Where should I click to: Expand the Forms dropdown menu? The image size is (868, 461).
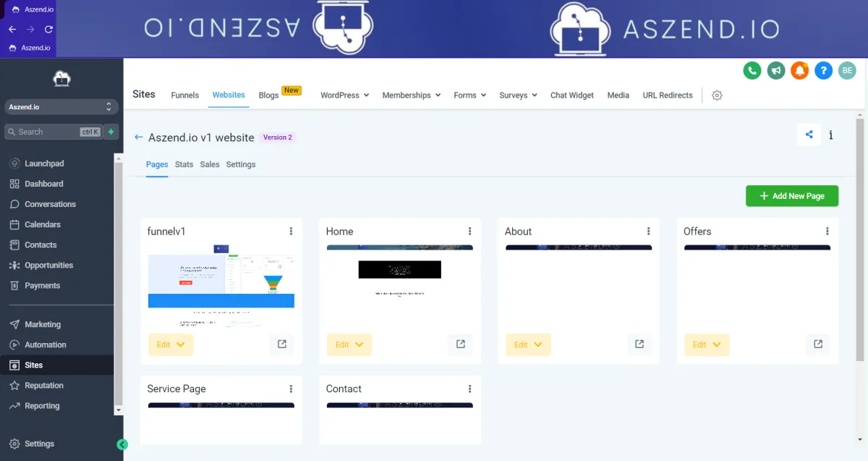click(470, 96)
